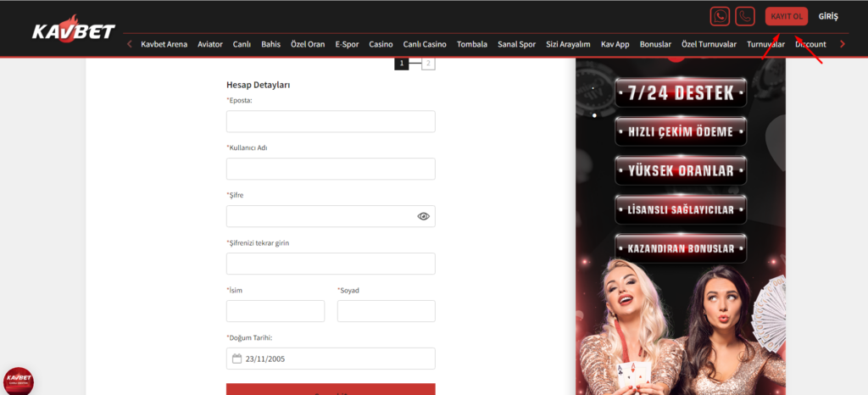Select registration step 1 indicator

coord(401,63)
